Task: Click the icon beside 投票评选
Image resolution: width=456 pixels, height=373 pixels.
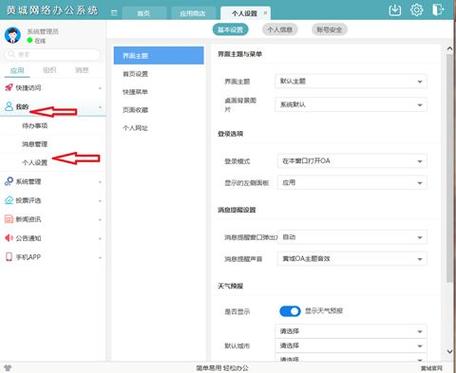Action: pyautogui.click(x=9, y=200)
